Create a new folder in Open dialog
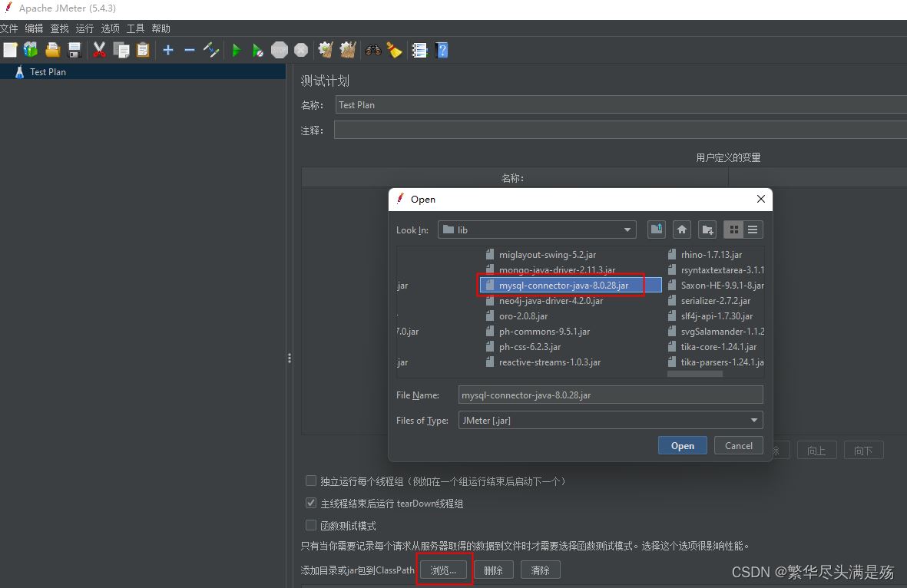The image size is (907, 588). tap(707, 229)
